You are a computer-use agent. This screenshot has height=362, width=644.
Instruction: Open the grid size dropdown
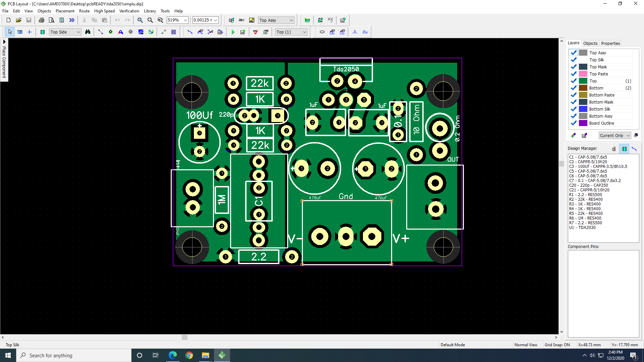point(216,20)
